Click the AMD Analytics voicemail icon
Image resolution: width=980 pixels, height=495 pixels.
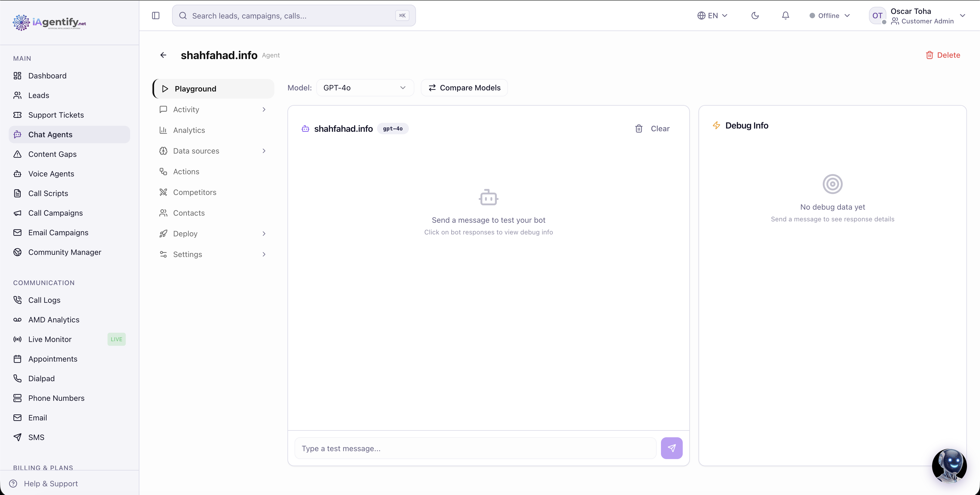click(x=17, y=320)
